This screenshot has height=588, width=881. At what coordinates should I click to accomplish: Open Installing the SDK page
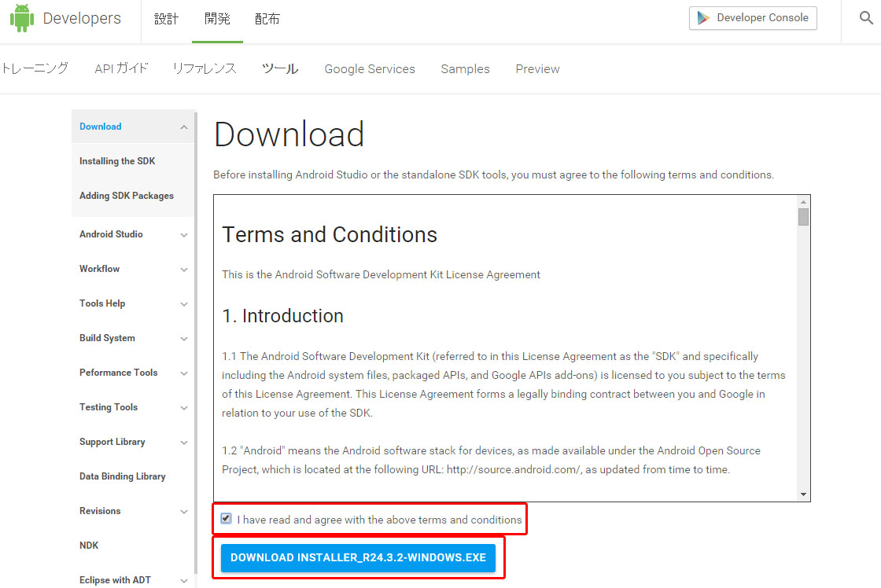[x=117, y=161]
